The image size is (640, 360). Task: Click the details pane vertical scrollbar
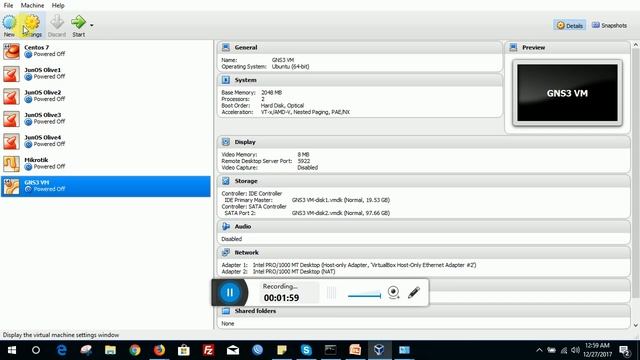pyautogui.click(x=636, y=173)
